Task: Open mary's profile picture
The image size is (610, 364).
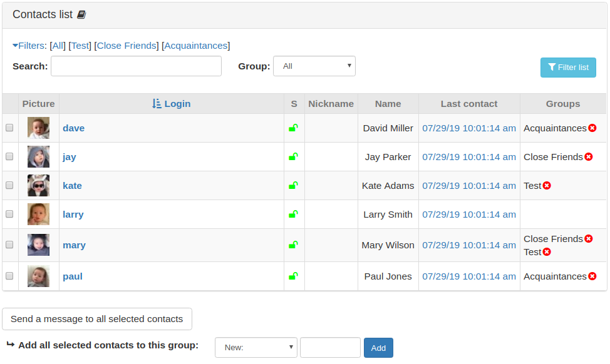Action: (x=38, y=245)
